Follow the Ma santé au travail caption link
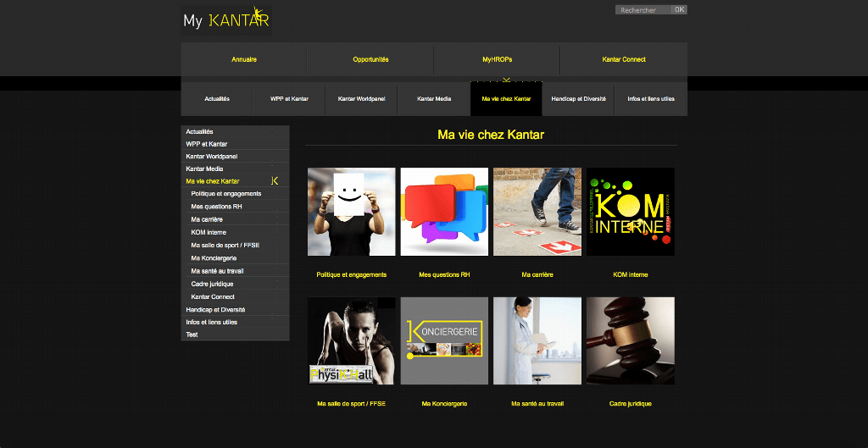Viewport: 868px width, 448px height. point(537,404)
